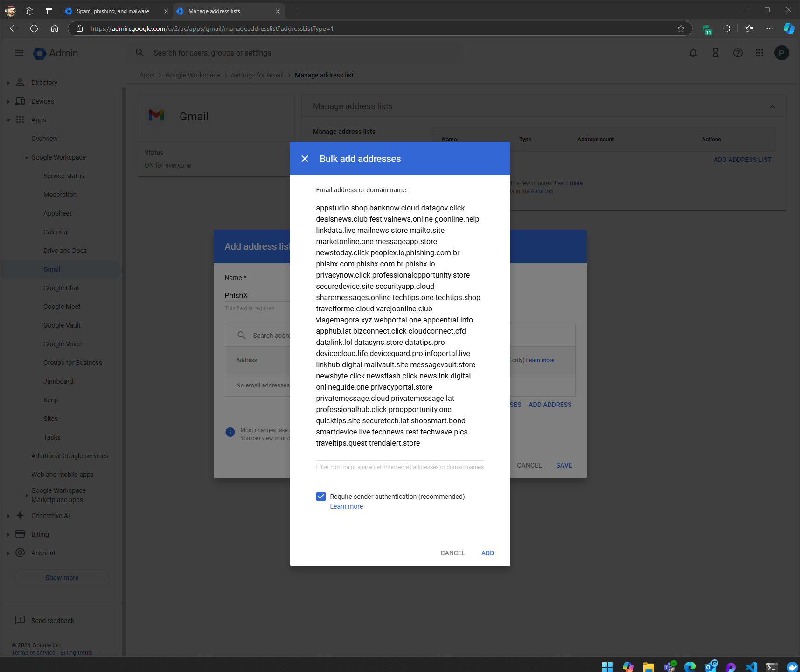Open Learn more under sender authentication
The image size is (800, 672).
pos(346,507)
